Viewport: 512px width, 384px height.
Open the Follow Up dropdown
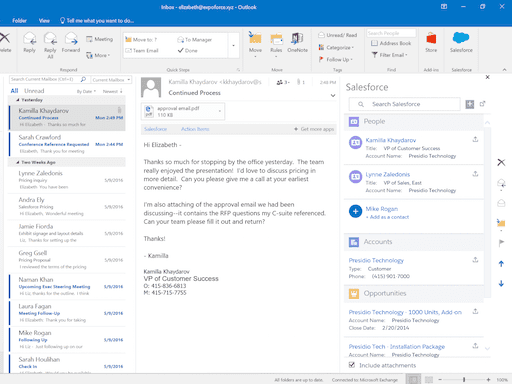tap(336, 59)
